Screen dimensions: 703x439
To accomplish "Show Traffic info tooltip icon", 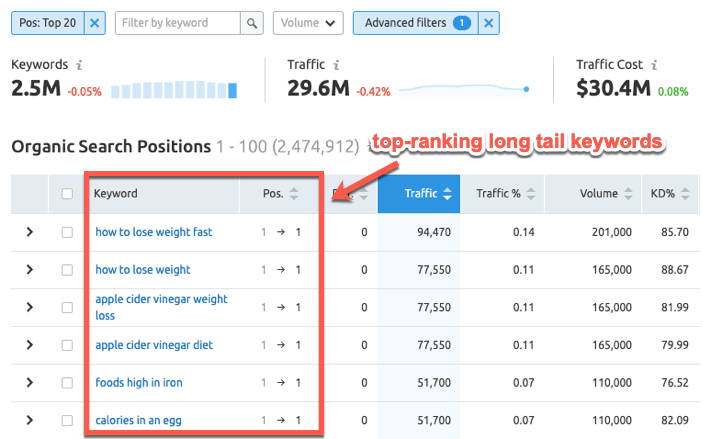I will (336, 65).
